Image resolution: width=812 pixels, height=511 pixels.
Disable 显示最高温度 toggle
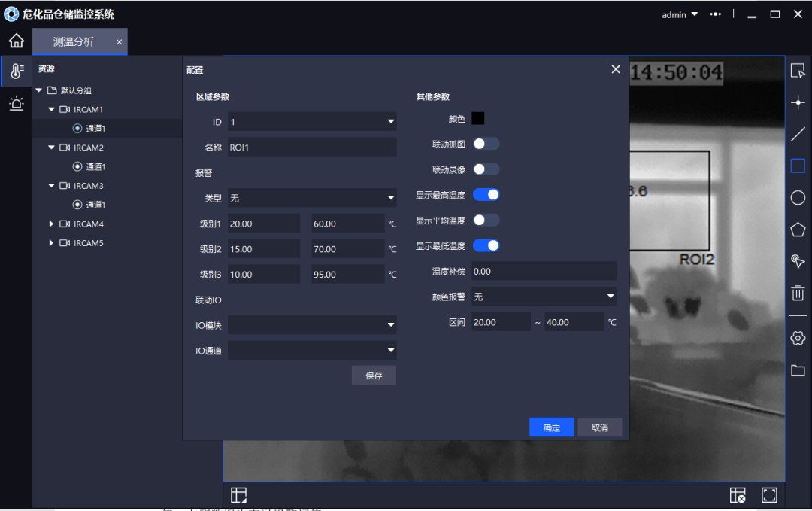click(x=486, y=194)
